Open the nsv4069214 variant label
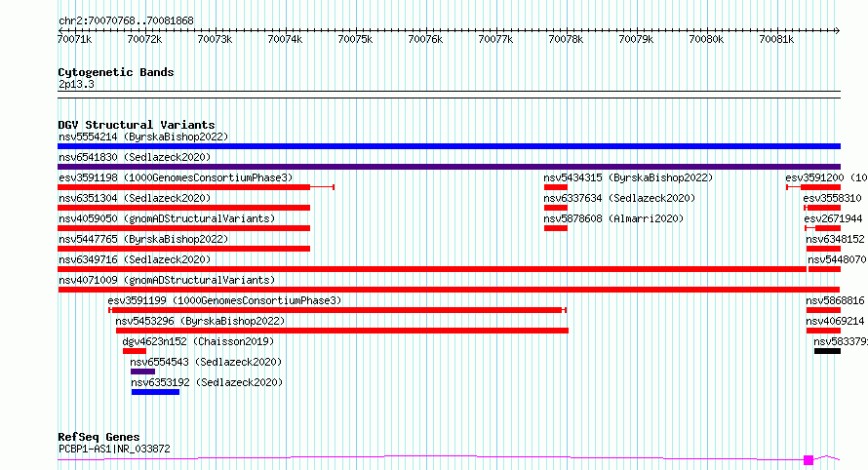Screen dimensions: 868x470 (836, 321)
